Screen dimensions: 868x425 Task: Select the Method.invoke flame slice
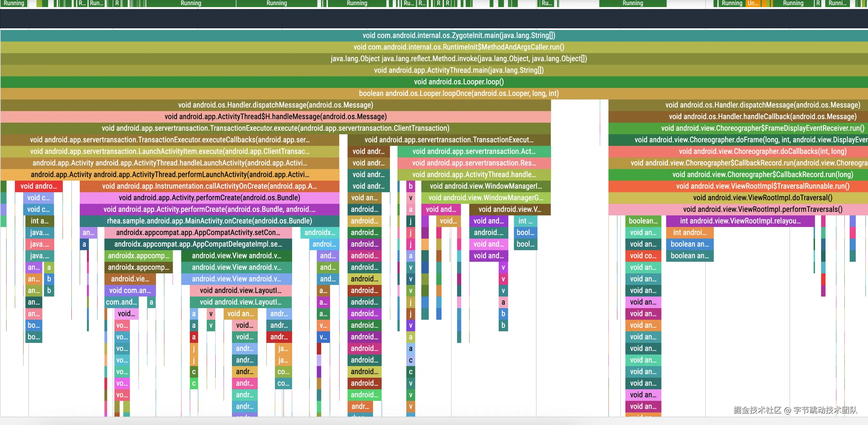458,59
